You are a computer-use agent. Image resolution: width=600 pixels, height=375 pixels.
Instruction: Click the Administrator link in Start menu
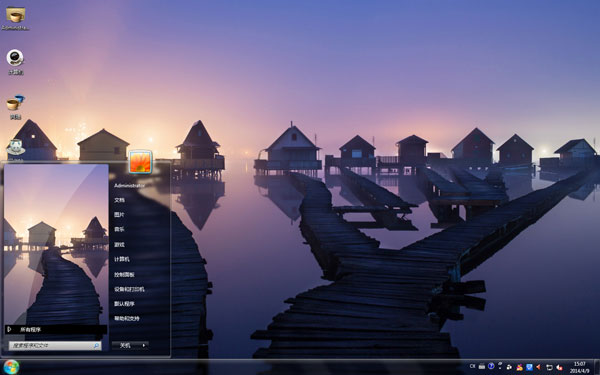(x=129, y=185)
